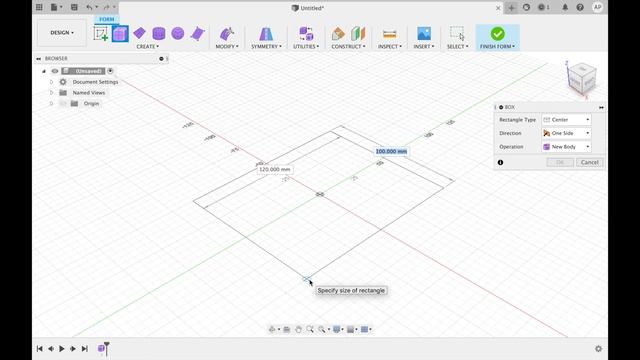Click the BOX dialog info icon
This screenshot has height=360, width=640.
[500, 162]
